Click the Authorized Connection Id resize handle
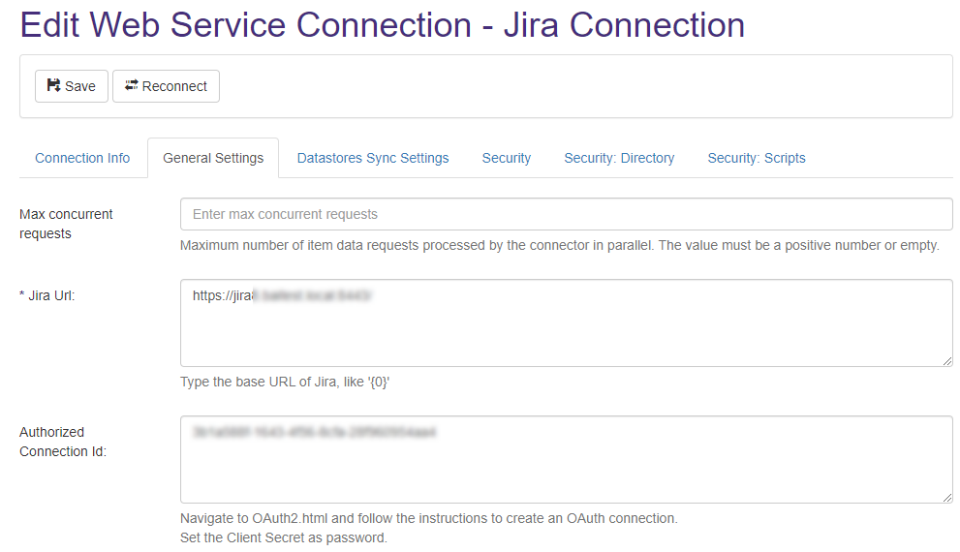Viewport: 960px width, 552px height. [x=947, y=497]
